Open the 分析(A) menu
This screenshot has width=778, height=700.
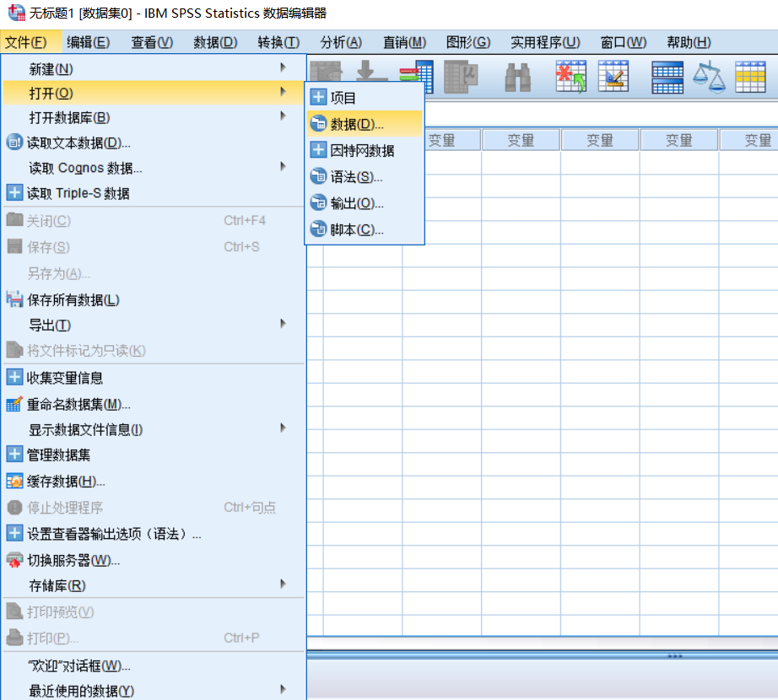[x=341, y=43]
